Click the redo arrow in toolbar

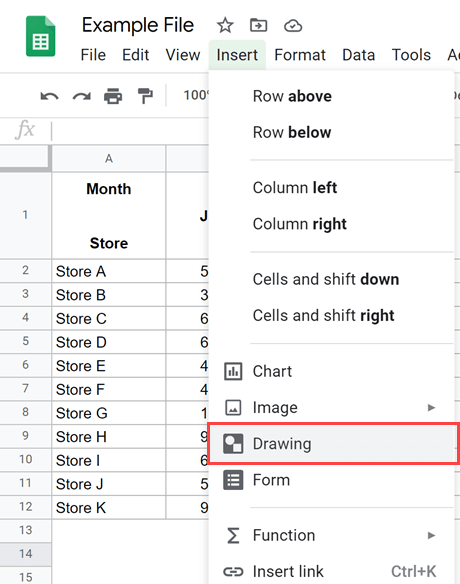[82, 96]
